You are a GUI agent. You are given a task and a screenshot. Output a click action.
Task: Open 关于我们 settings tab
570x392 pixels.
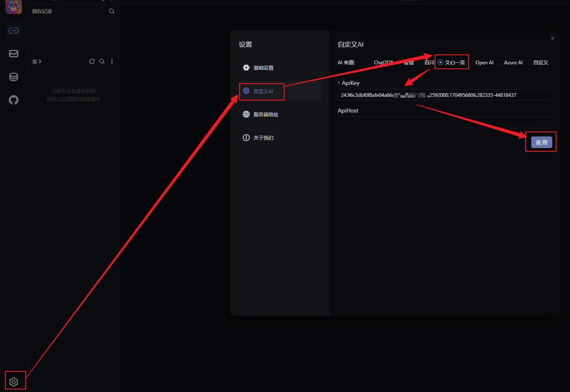click(x=280, y=138)
